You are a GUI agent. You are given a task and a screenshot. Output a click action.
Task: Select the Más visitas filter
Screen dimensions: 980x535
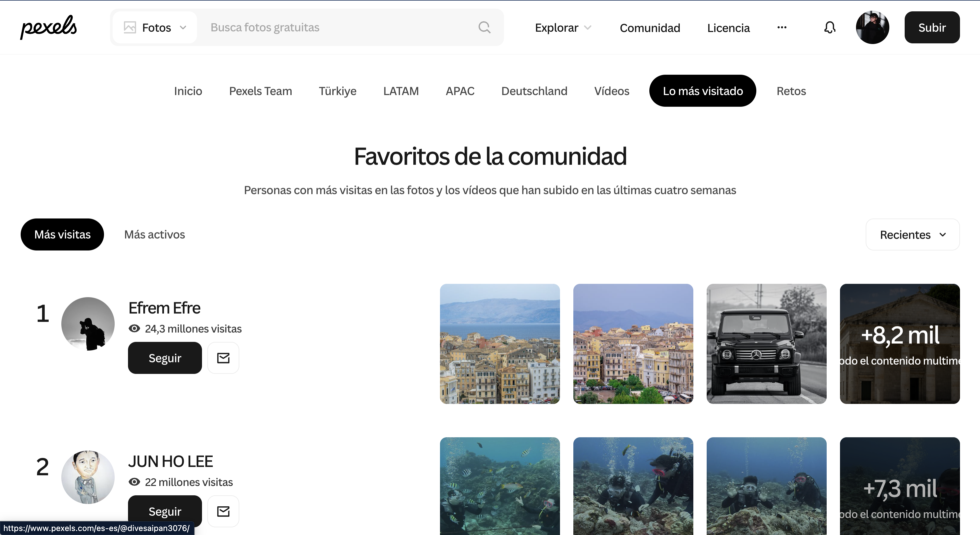click(62, 234)
